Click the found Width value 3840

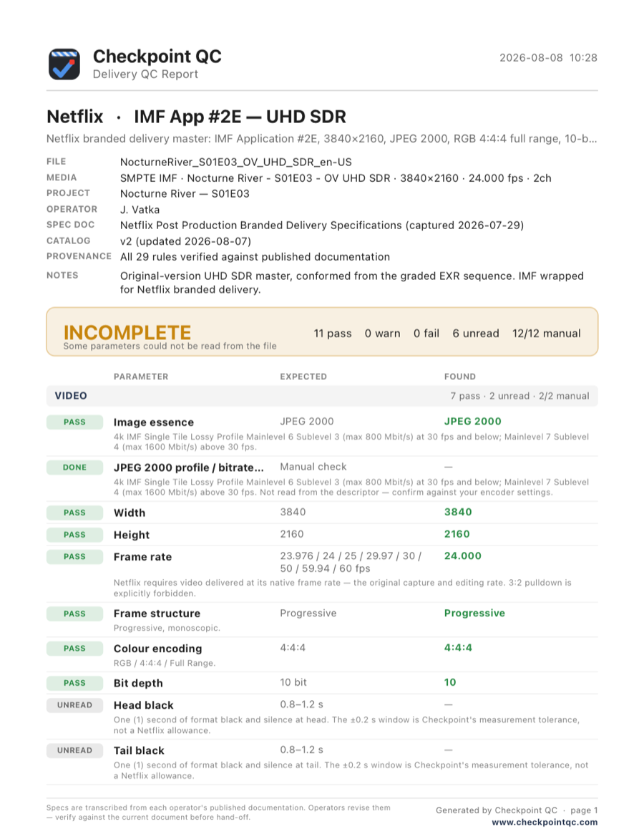click(x=458, y=512)
